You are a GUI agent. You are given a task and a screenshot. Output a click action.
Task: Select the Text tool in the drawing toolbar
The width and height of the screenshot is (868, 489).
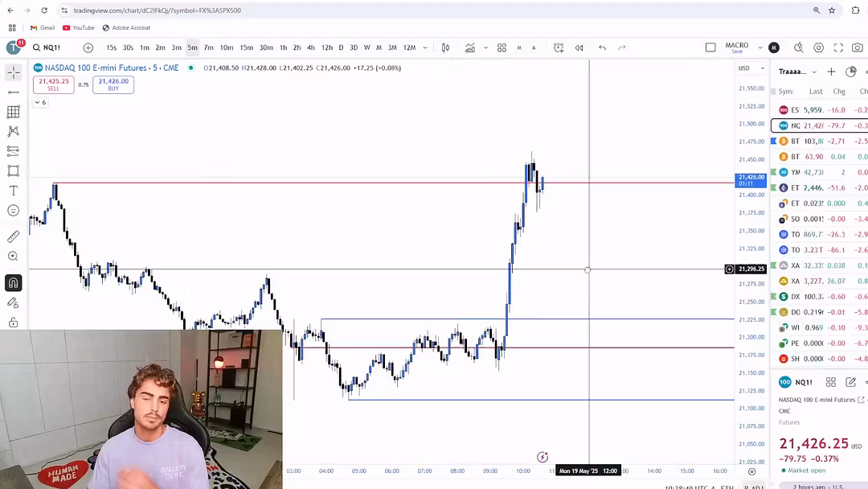point(13,191)
